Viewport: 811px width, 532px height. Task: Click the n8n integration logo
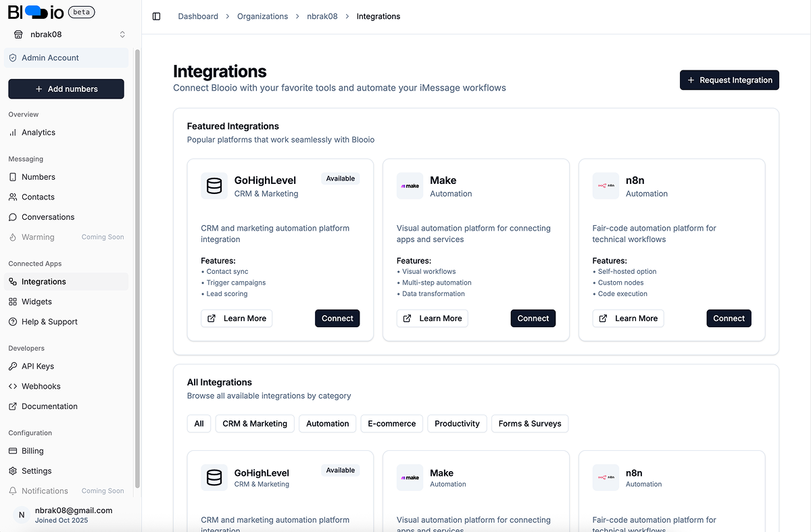[606, 186]
